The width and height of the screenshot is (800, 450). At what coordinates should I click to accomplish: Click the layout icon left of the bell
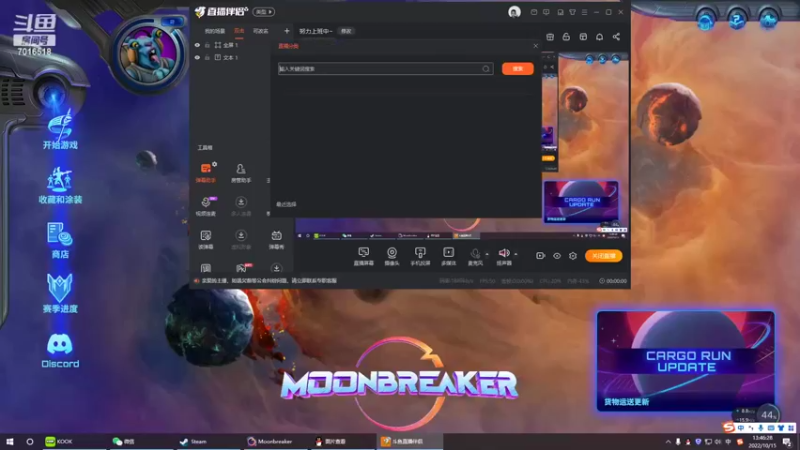coord(583,37)
